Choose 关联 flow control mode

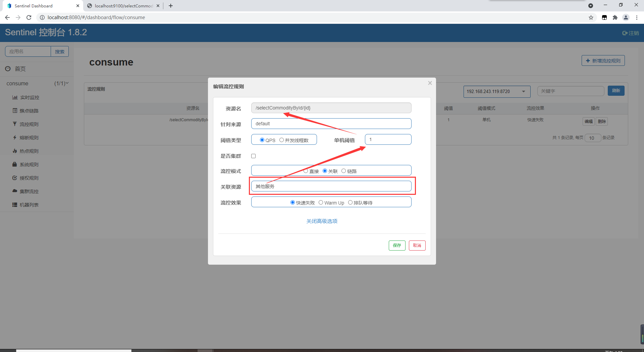pyautogui.click(x=325, y=171)
